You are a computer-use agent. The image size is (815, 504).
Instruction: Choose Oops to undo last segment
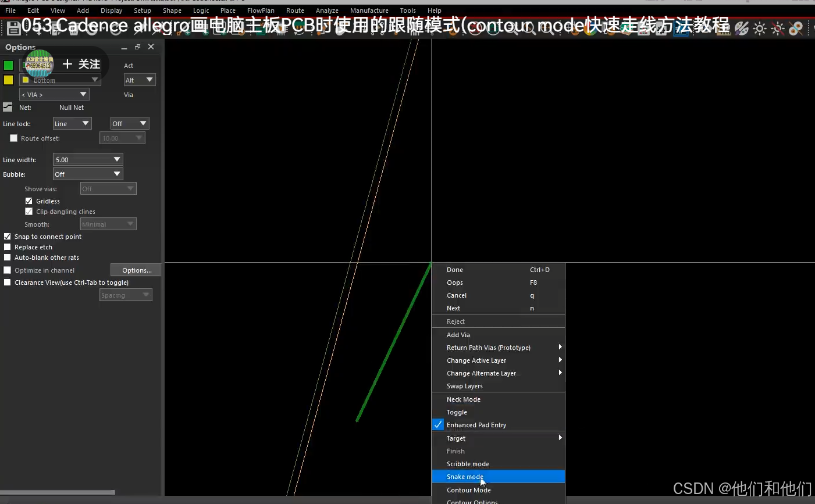[499, 283]
